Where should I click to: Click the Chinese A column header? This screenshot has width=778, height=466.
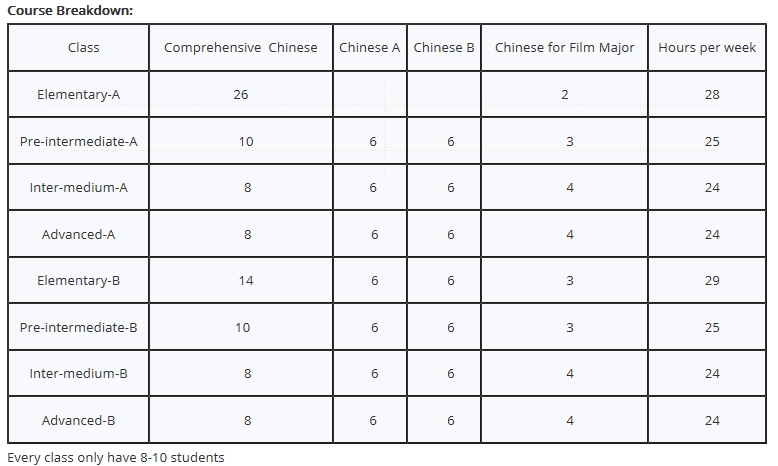(370, 48)
